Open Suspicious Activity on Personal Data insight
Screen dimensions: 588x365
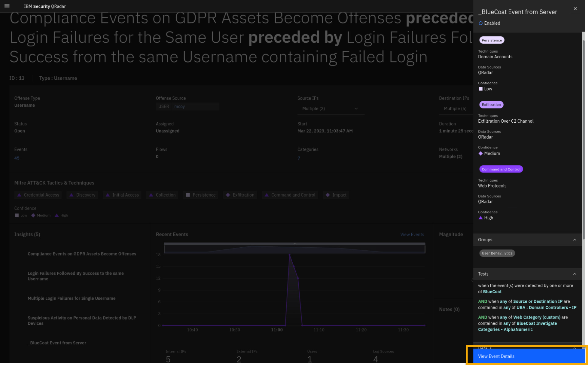(82, 321)
